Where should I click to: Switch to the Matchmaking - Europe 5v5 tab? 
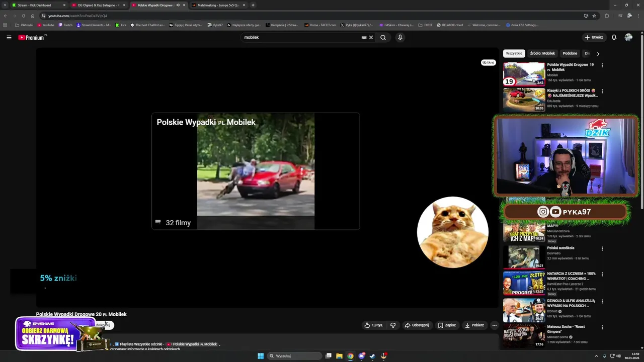[218, 5]
